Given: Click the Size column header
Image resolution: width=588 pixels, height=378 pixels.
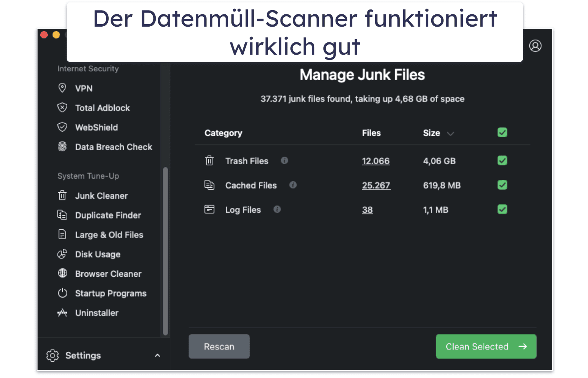Looking at the screenshot, I should click(432, 133).
